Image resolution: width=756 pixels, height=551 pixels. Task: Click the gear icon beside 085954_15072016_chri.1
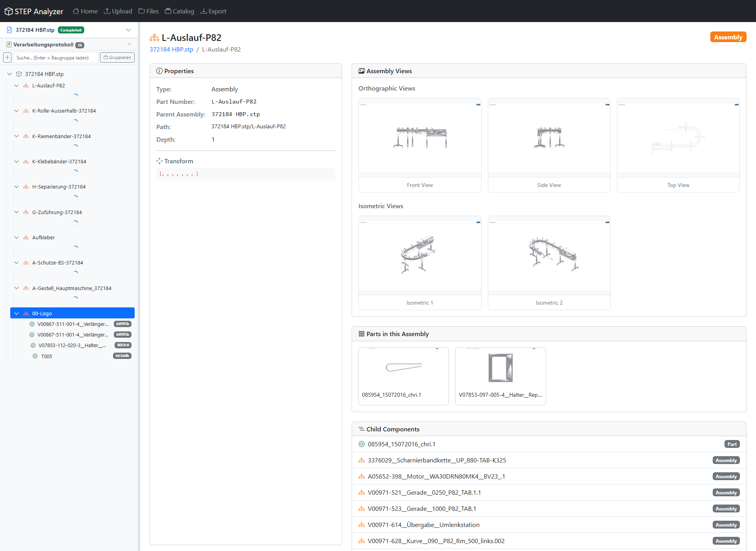(361, 444)
